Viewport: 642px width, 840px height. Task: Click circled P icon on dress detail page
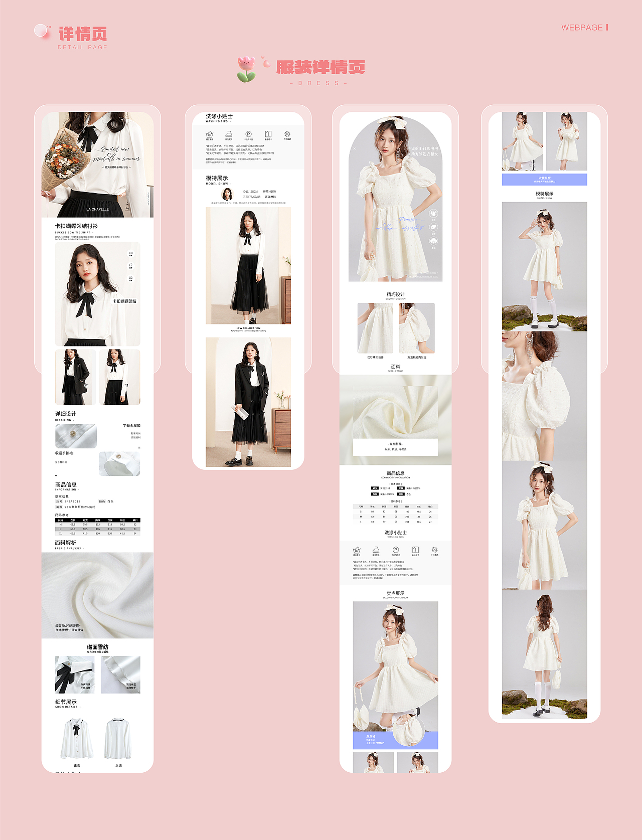pos(396,550)
